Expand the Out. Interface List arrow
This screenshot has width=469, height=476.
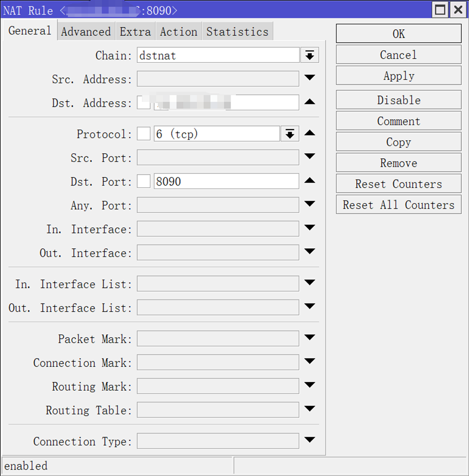click(x=310, y=306)
